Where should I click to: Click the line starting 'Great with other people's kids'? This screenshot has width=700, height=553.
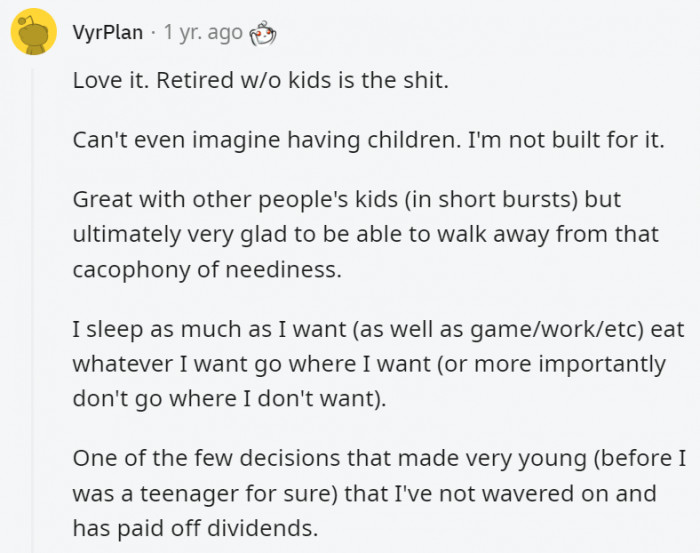click(x=346, y=200)
